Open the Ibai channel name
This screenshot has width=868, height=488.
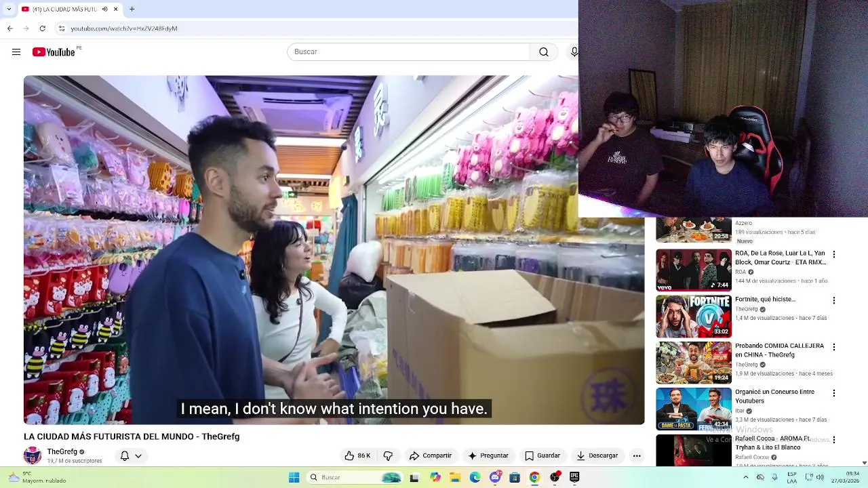pyautogui.click(x=739, y=411)
